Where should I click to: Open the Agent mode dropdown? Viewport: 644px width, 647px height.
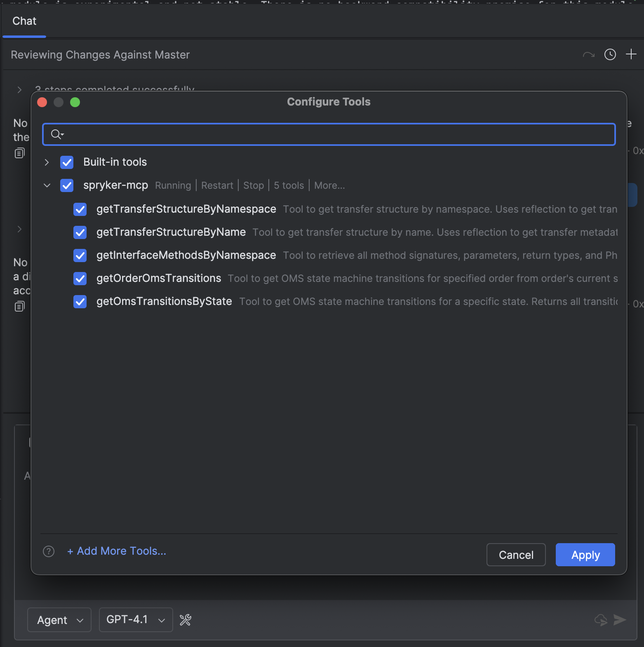(59, 620)
